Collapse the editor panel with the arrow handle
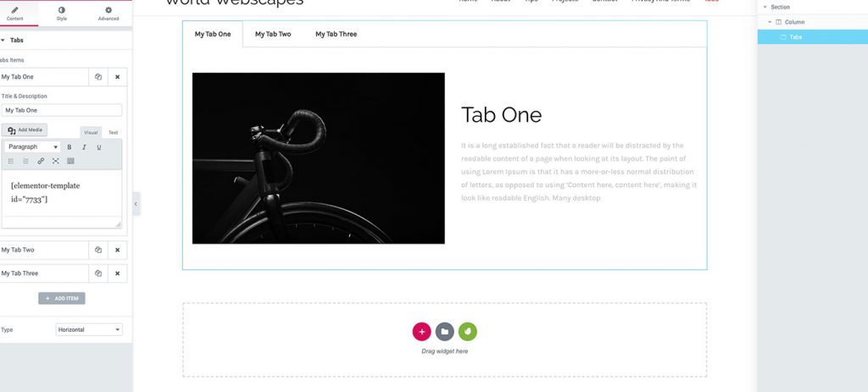Image resolution: width=868 pixels, height=392 pixels. coord(136,204)
